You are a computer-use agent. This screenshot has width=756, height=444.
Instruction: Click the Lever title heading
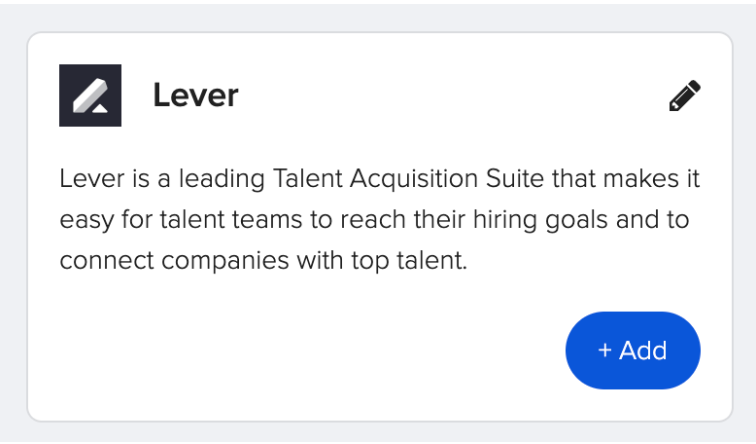pos(195,96)
